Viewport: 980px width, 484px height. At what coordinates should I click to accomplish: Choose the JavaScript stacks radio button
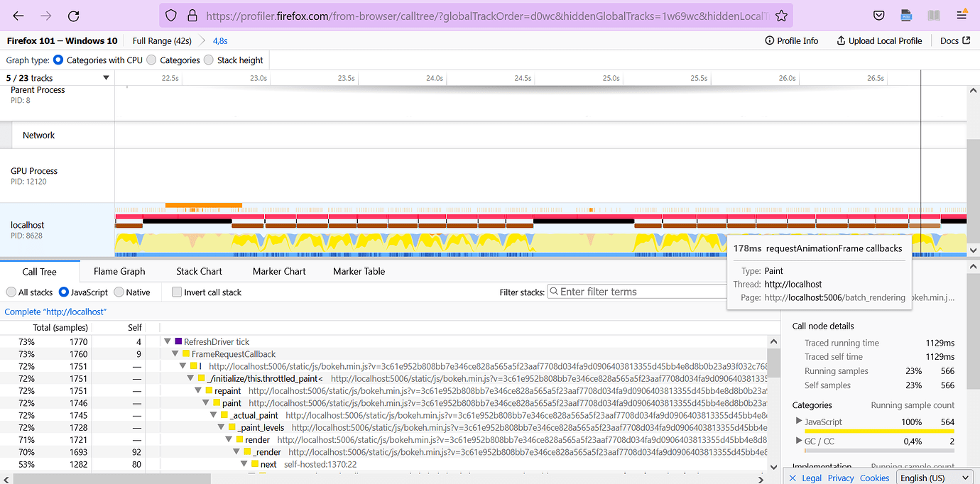pos(63,292)
